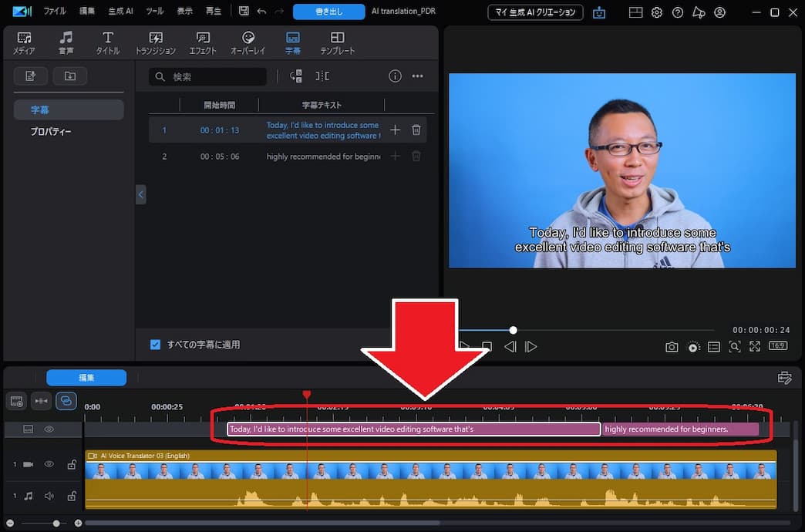Open the translate subtitles icon in subtitle panel
This screenshot has height=532, width=805.
(295, 76)
